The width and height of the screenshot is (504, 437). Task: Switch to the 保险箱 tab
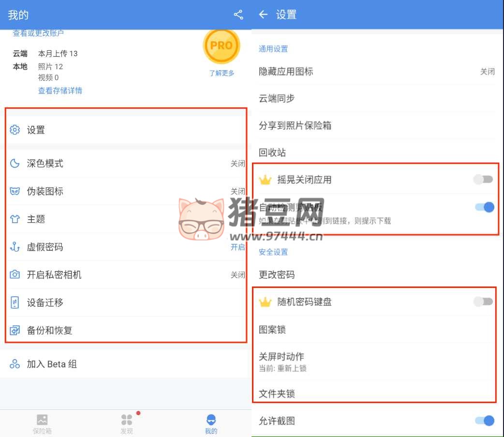[x=42, y=423]
